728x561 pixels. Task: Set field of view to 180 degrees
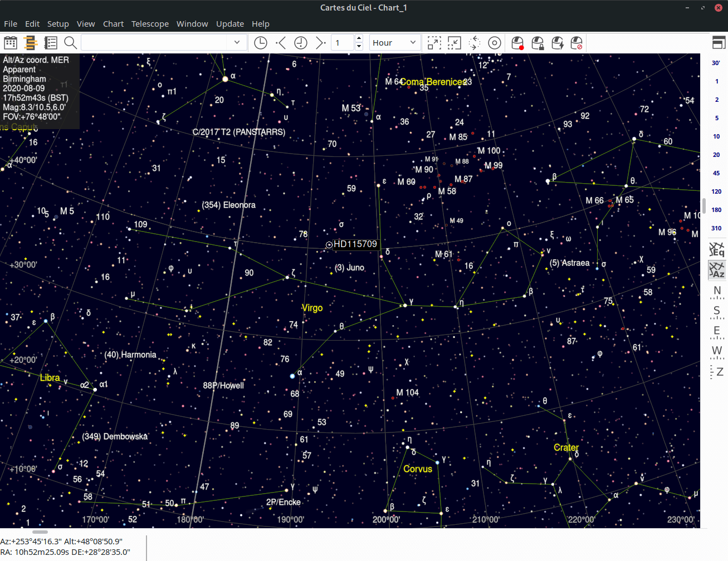pyautogui.click(x=716, y=210)
